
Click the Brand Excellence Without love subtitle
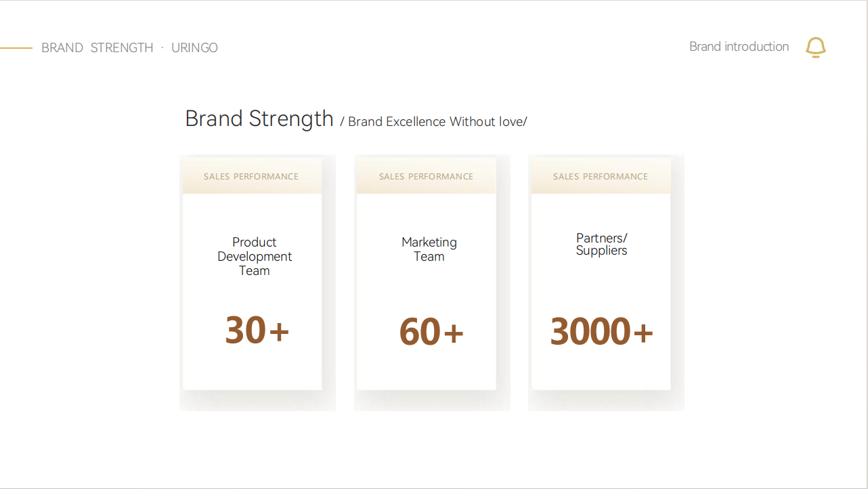tap(433, 122)
